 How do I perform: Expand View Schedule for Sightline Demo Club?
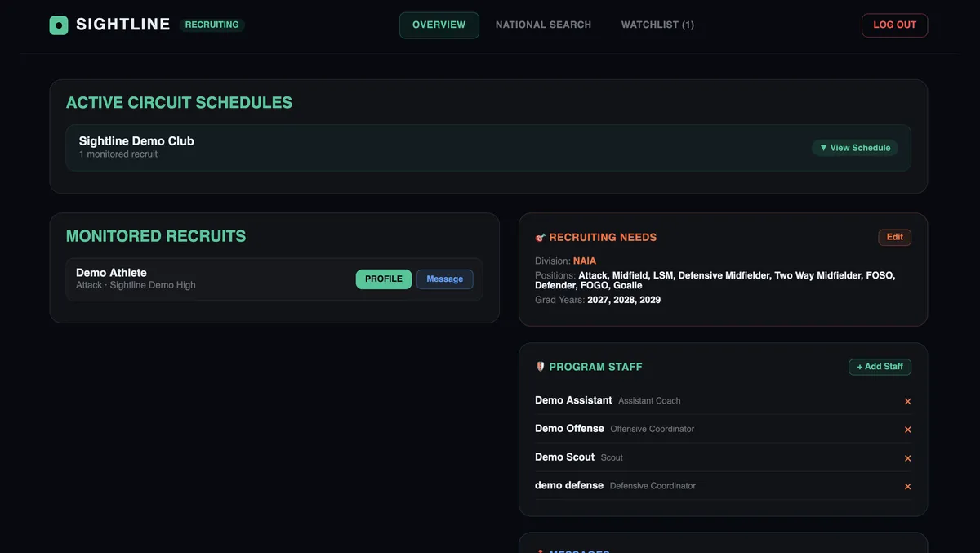point(855,148)
